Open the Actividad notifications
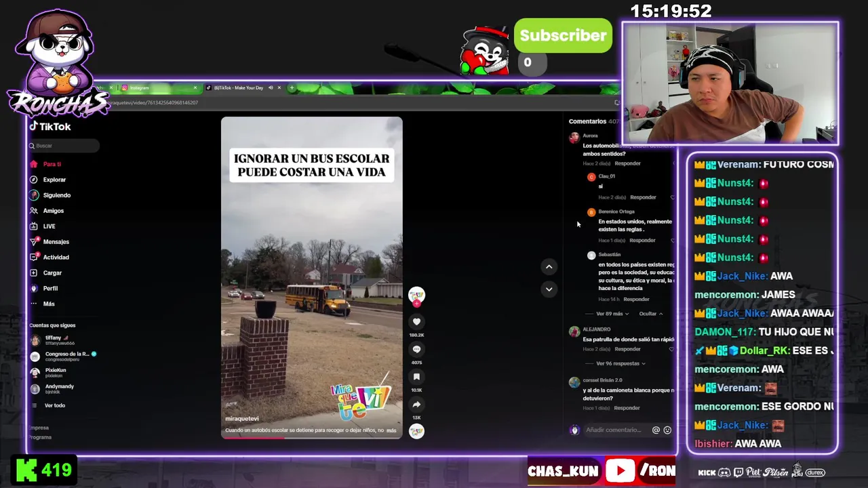868x488 pixels. pyautogui.click(x=50, y=258)
